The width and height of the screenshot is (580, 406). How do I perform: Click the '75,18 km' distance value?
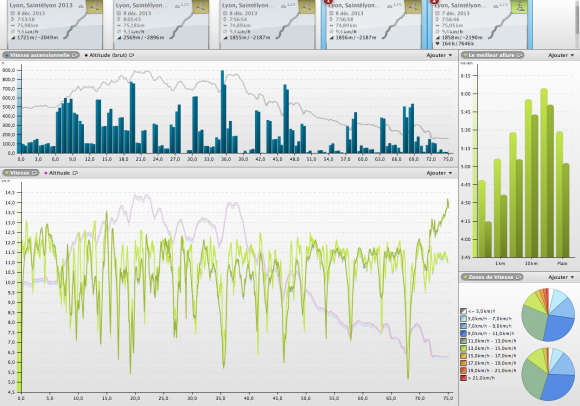tap(134, 26)
